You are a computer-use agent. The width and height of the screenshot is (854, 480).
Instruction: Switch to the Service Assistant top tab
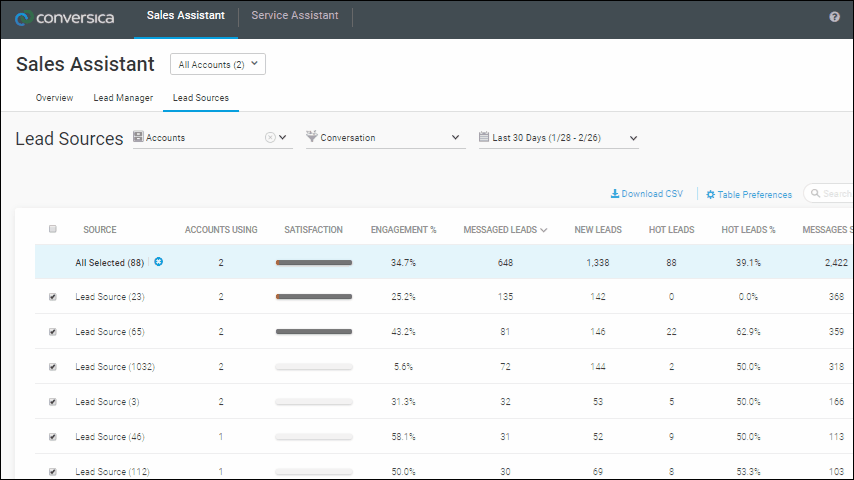[x=295, y=16]
